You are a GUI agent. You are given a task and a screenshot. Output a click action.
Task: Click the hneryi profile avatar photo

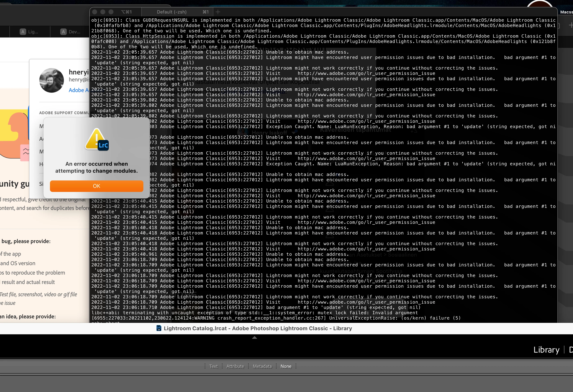click(52, 80)
